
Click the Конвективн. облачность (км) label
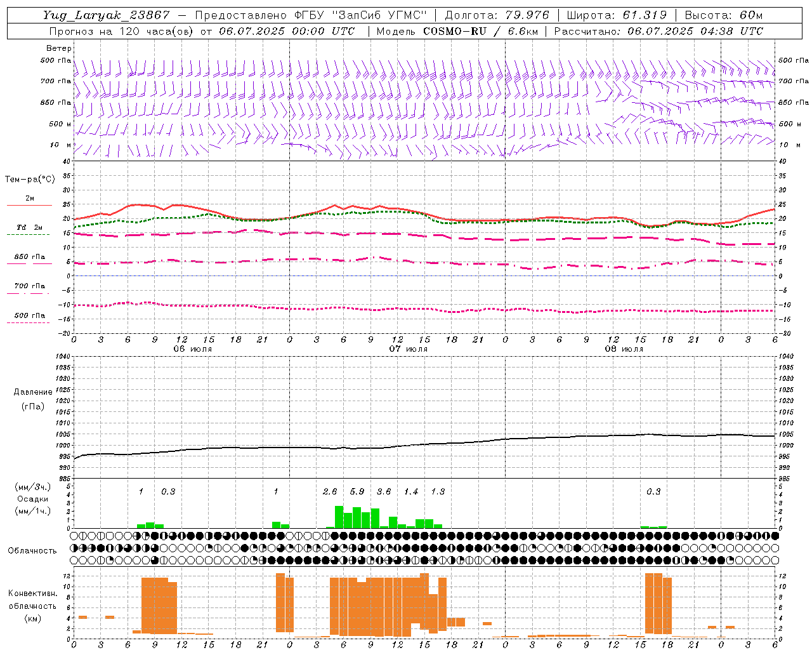pyautogui.click(x=32, y=606)
